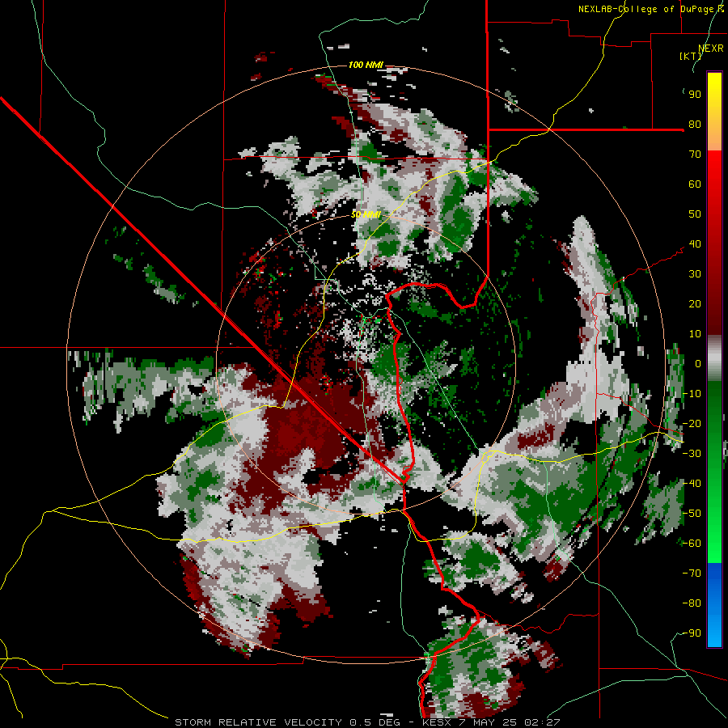The width and height of the screenshot is (728, 728).
Task: Click the -50 value on the velocity scale
Action: tap(692, 514)
